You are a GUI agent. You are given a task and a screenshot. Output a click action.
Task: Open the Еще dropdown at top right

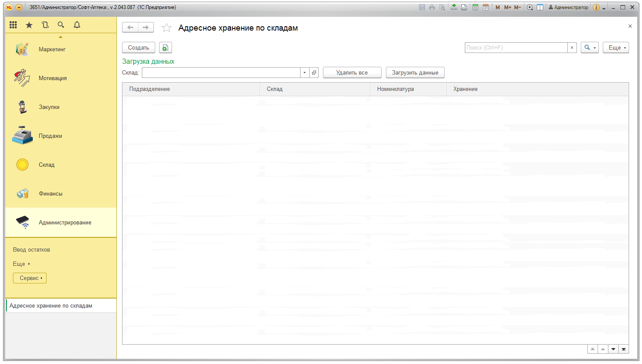pos(616,48)
